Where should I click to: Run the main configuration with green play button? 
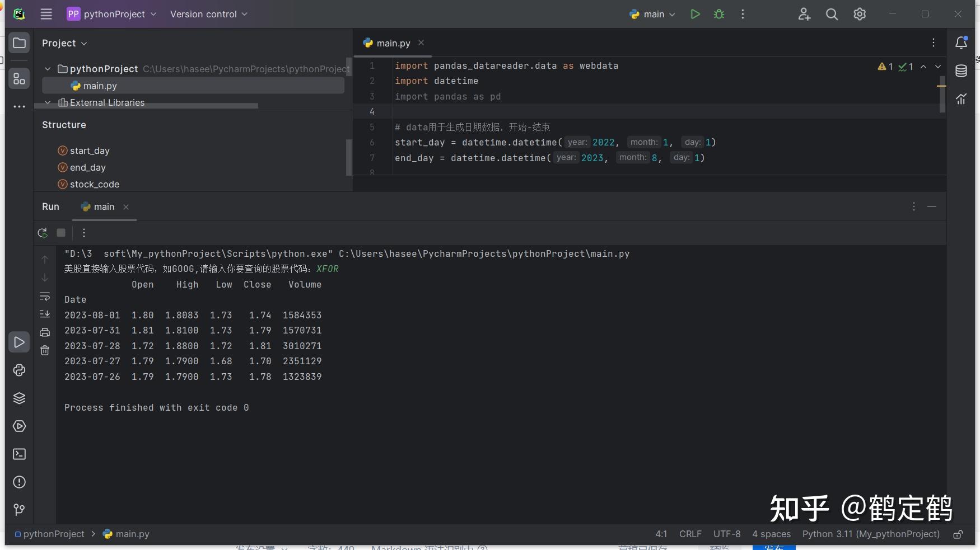point(695,15)
